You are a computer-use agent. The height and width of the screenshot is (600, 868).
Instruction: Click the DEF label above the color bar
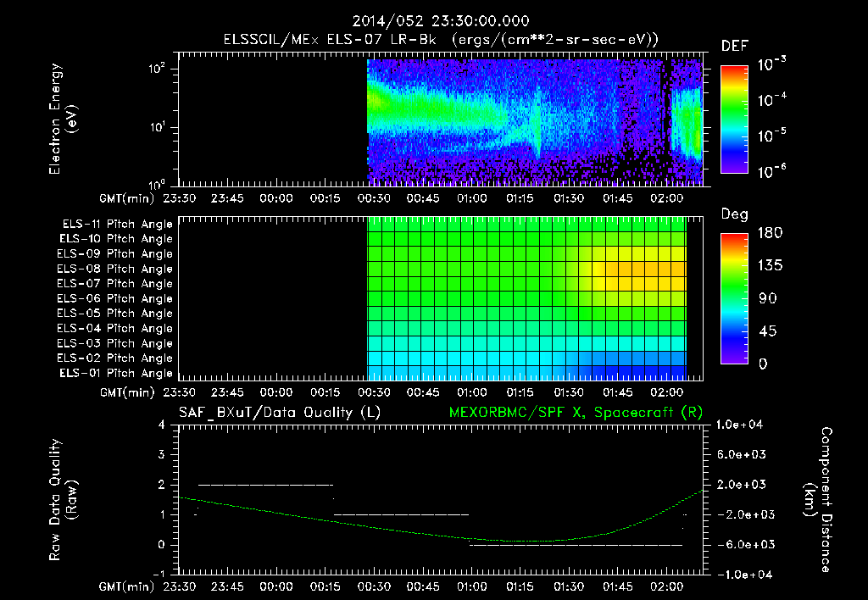(x=735, y=47)
